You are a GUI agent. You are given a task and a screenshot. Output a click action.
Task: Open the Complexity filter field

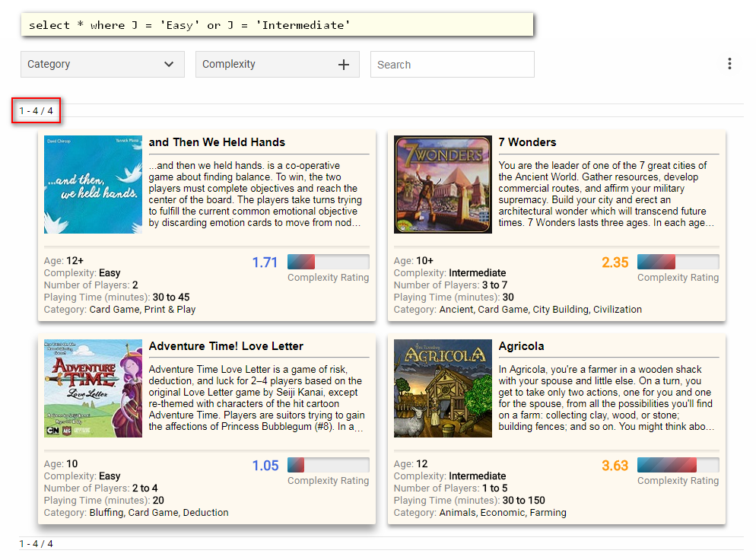pos(262,65)
